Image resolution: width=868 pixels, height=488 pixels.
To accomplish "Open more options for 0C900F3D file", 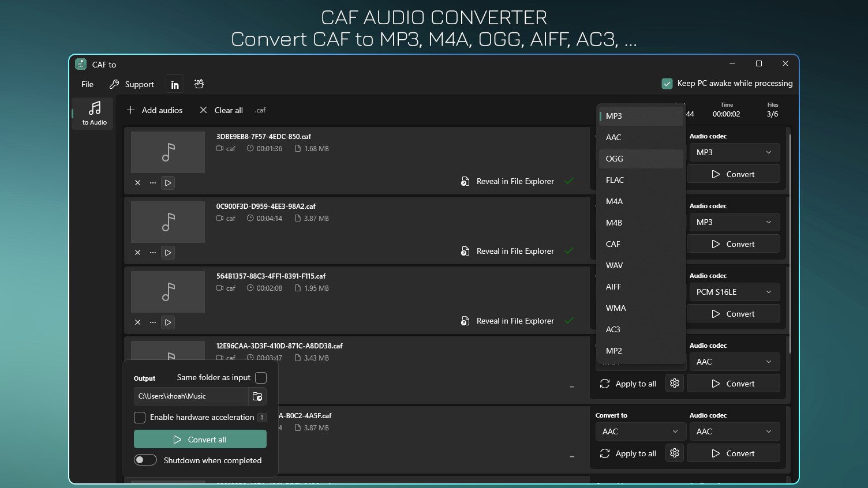I will point(152,252).
